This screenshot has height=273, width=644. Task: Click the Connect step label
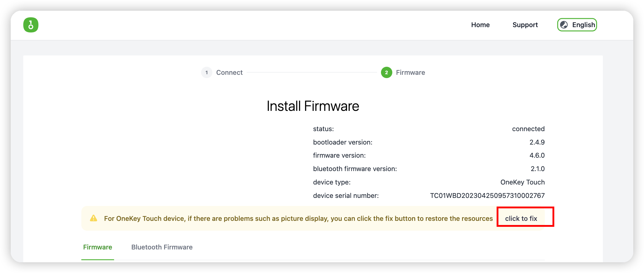click(x=229, y=72)
